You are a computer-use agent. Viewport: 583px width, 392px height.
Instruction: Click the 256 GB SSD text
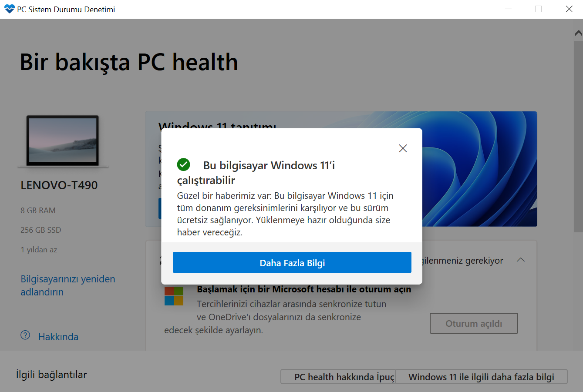pyautogui.click(x=41, y=230)
